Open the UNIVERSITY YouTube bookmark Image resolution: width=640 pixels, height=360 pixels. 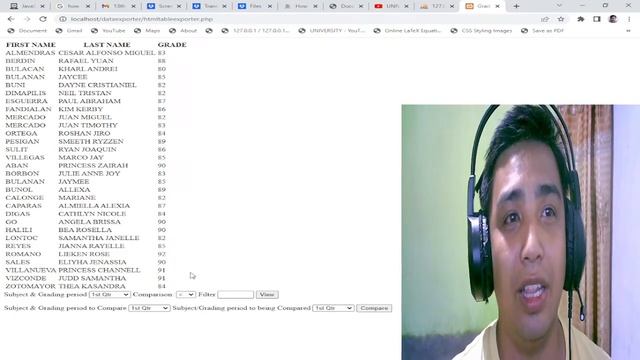coord(332,31)
